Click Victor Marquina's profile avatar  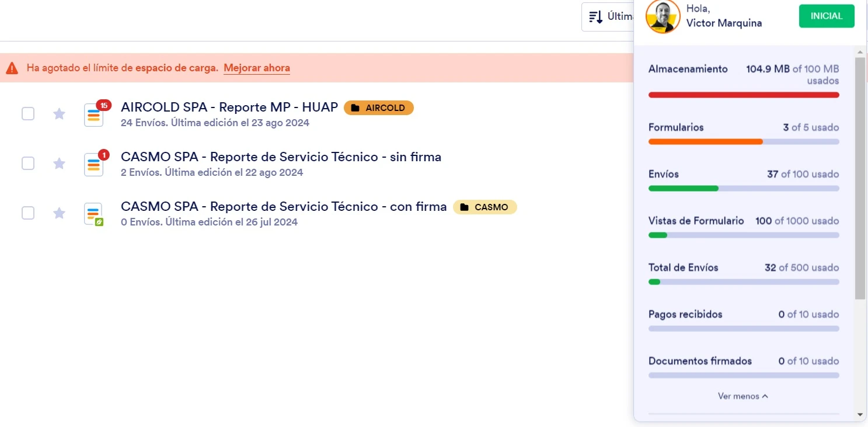[x=663, y=17]
